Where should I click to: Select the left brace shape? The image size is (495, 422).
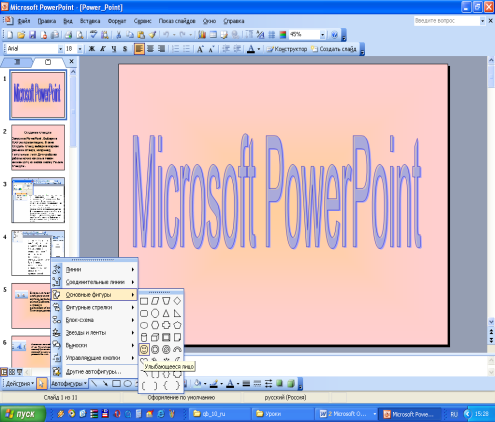tap(166, 386)
